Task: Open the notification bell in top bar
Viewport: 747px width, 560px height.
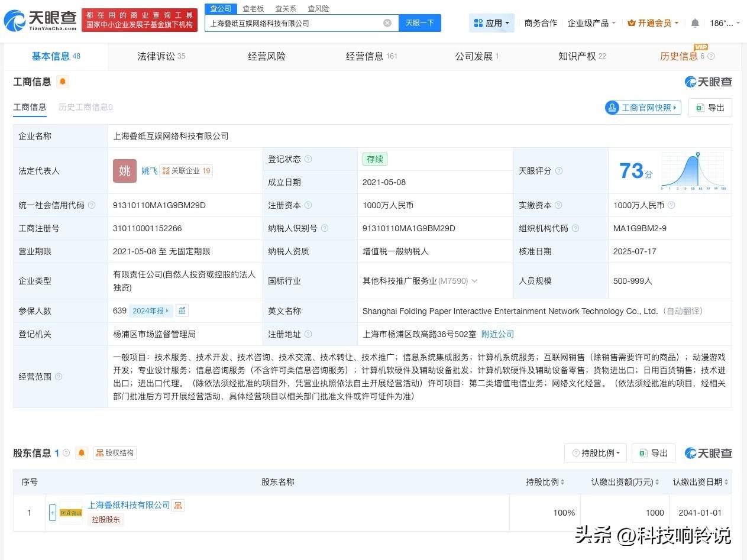Action: tap(695, 23)
